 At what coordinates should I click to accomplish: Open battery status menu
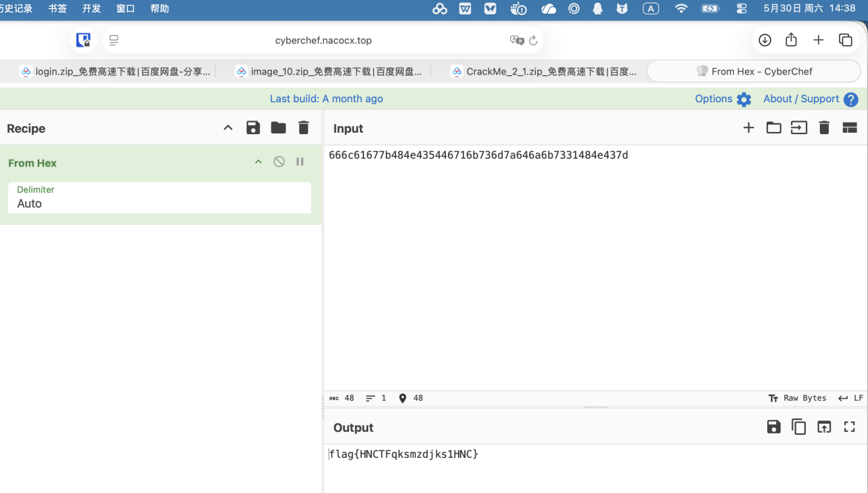pos(710,9)
